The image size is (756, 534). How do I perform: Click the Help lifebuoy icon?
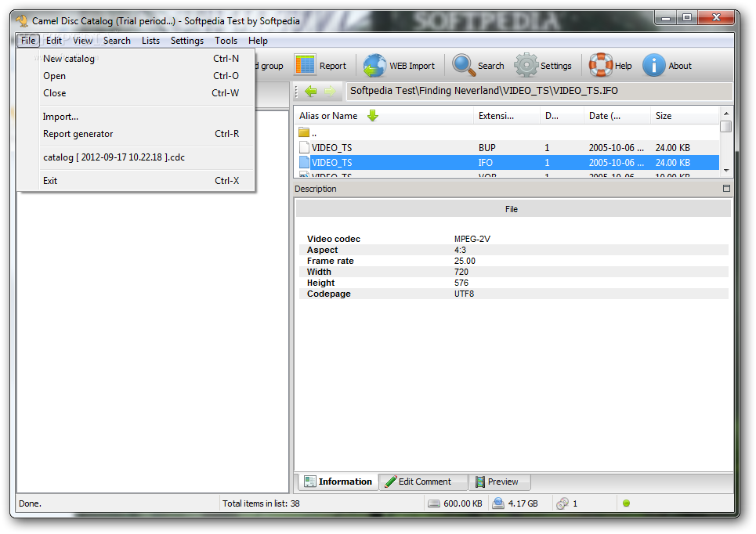coord(601,65)
